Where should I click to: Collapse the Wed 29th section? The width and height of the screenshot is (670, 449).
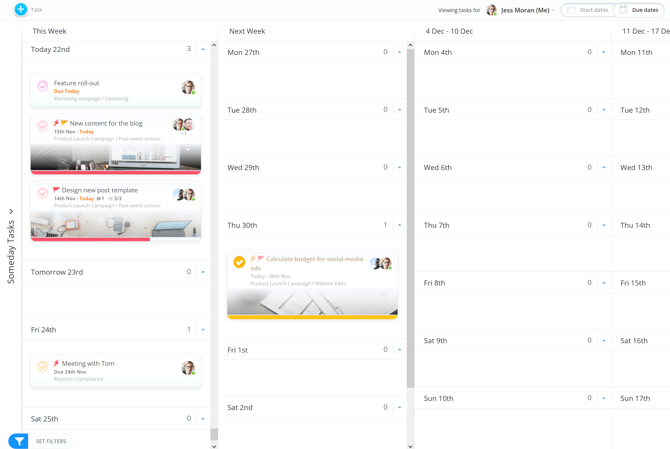coord(400,167)
